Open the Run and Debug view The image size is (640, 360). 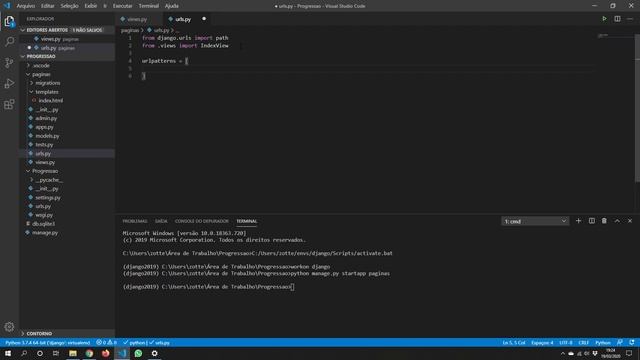(x=9, y=83)
